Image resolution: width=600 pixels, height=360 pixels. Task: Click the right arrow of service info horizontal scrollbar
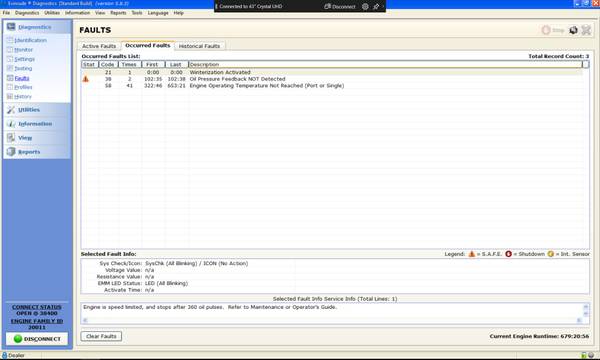(579, 320)
